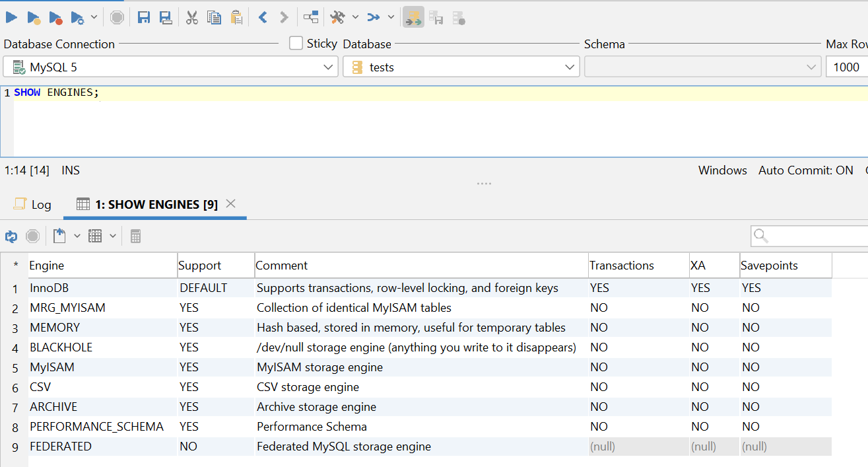Toggle the highlighted orange results arrows icon

(x=414, y=17)
